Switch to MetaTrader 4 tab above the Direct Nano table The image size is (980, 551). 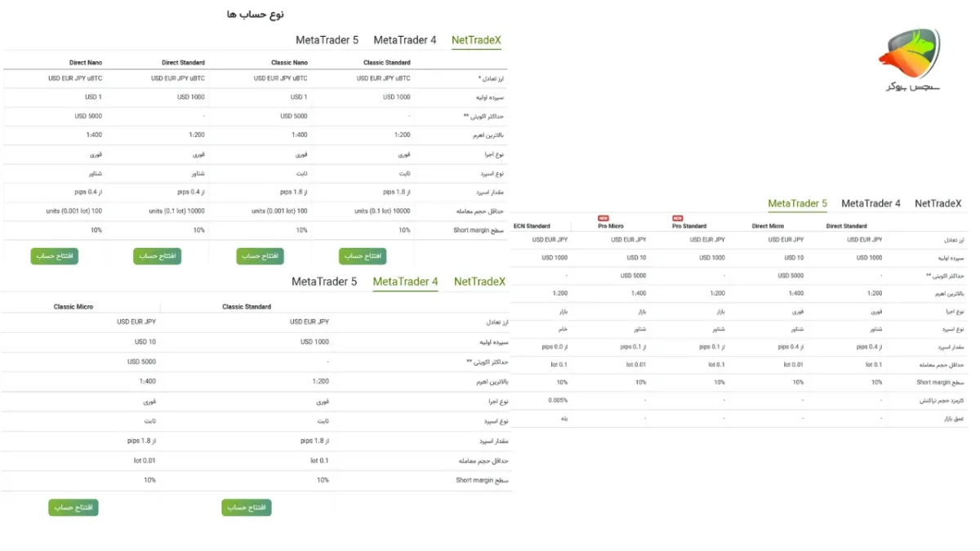coord(405,40)
